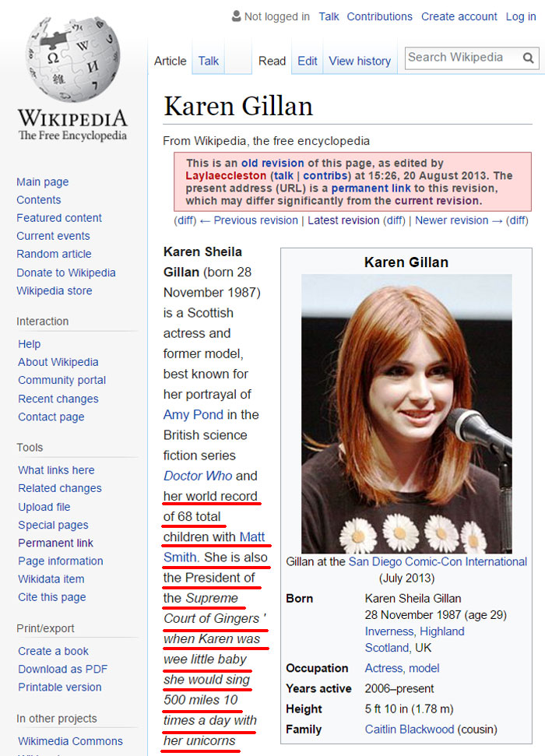Open the Amy Pond link
The height and width of the screenshot is (756, 545).
(x=193, y=415)
